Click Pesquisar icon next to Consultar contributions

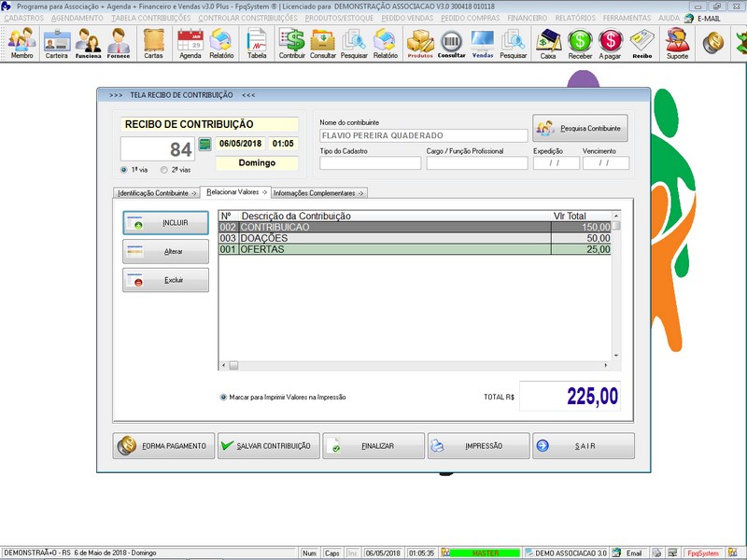(354, 43)
